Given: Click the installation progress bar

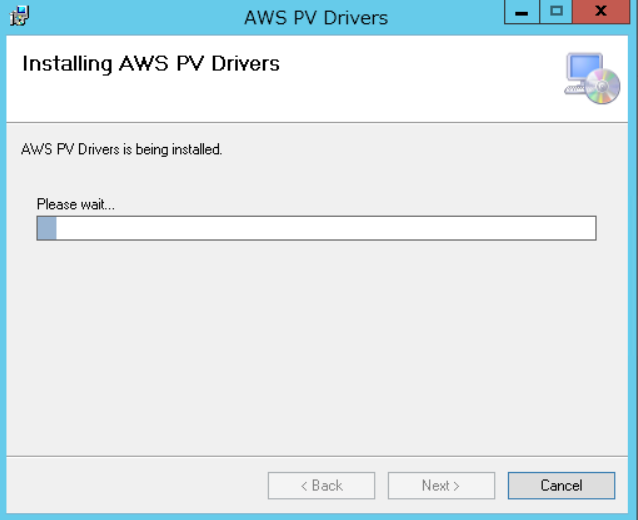Looking at the screenshot, I should 316,228.
